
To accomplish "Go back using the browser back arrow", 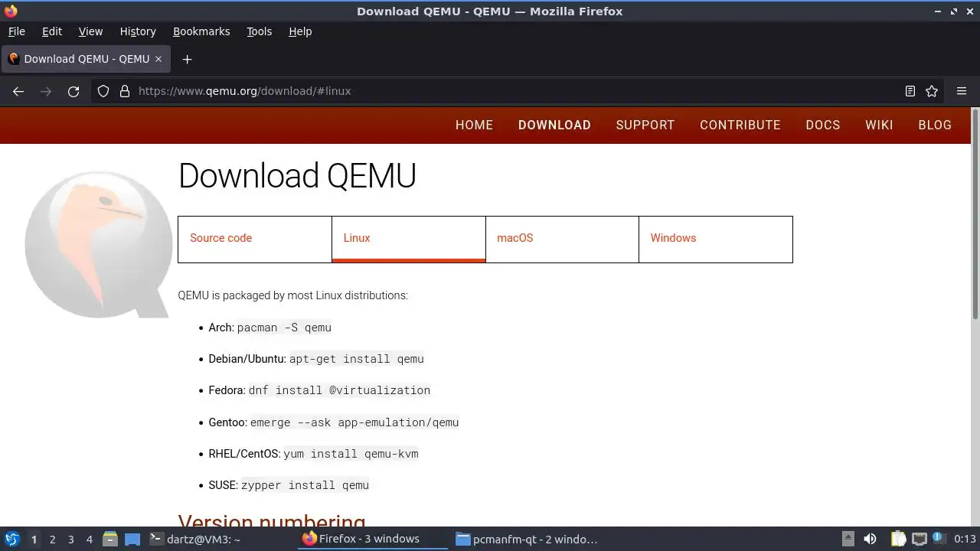I will [18, 91].
